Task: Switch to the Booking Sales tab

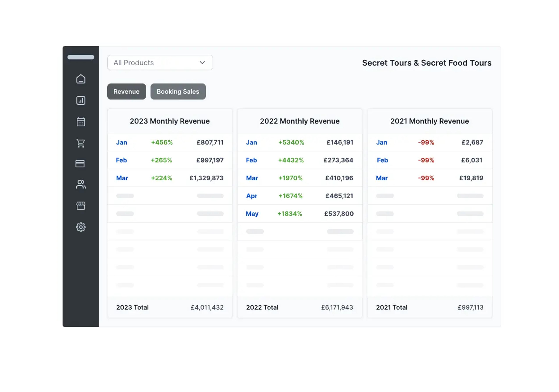Action: pos(178,91)
